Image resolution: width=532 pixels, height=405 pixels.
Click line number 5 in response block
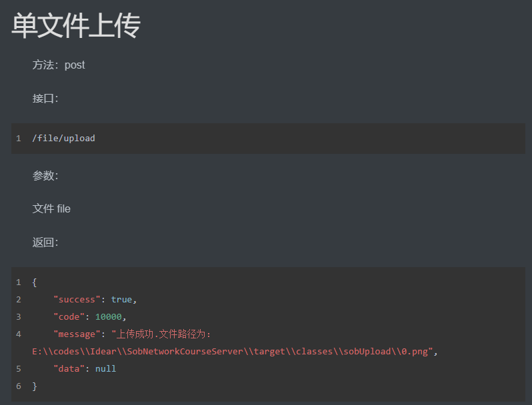point(19,369)
